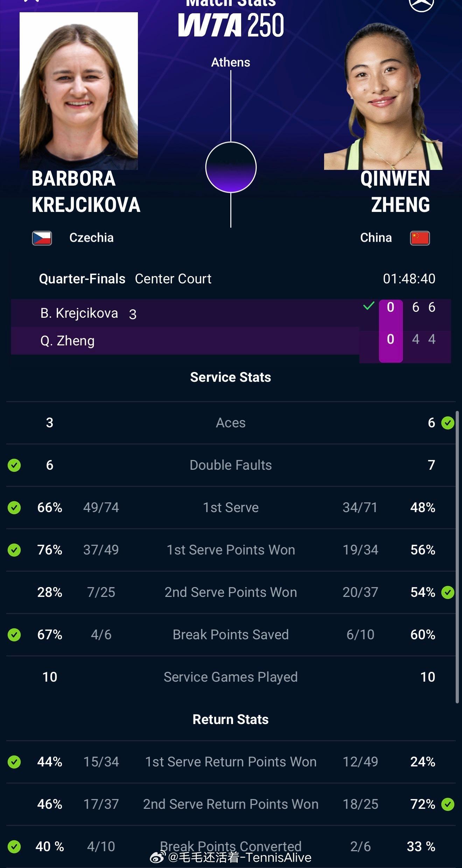Click the green check beside 72% return points
The height and width of the screenshot is (868, 462).
click(448, 804)
